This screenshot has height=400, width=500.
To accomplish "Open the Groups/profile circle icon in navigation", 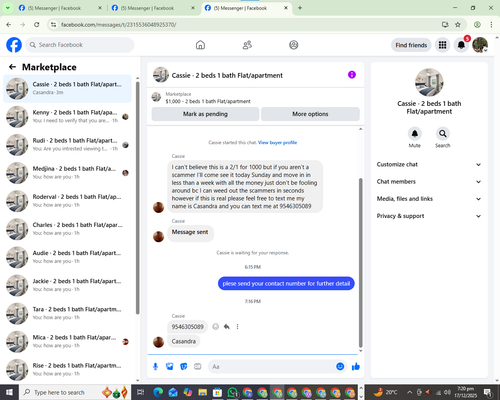I will pos(294,45).
